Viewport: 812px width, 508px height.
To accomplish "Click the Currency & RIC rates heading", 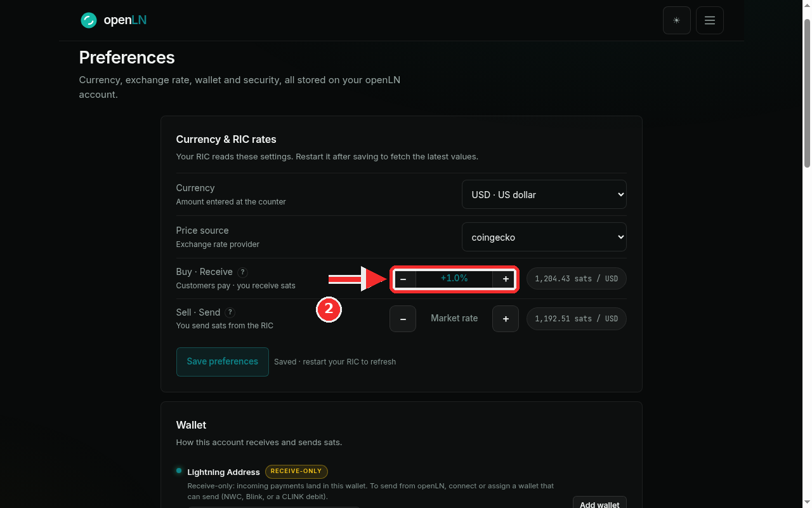I will point(226,139).
